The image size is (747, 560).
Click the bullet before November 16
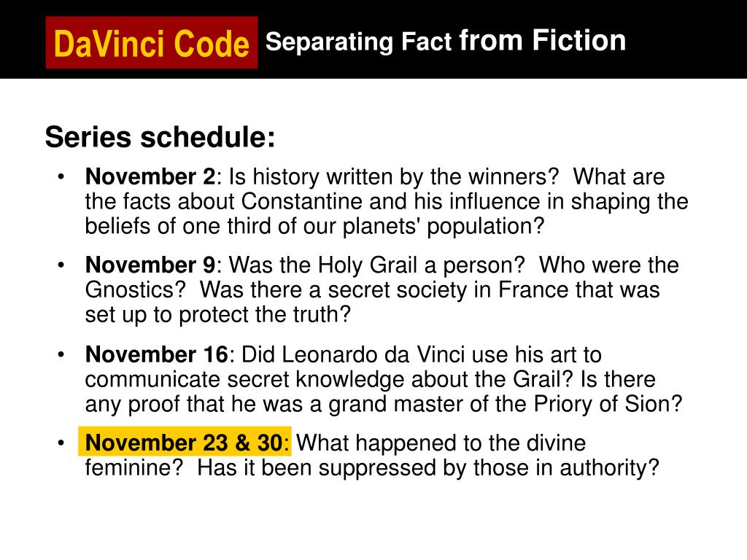[x=61, y=355]
